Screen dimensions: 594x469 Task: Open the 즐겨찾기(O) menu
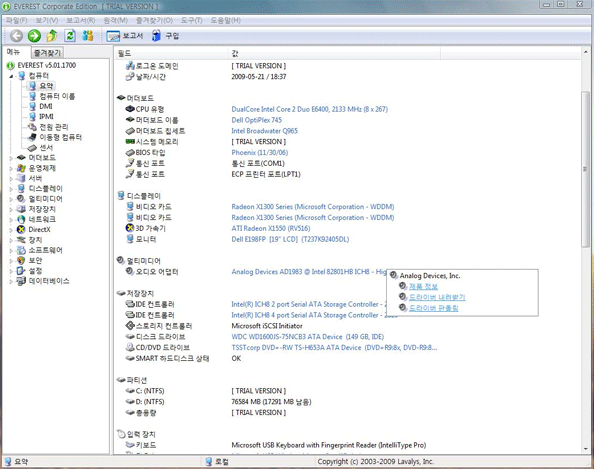tap(154, 20)
